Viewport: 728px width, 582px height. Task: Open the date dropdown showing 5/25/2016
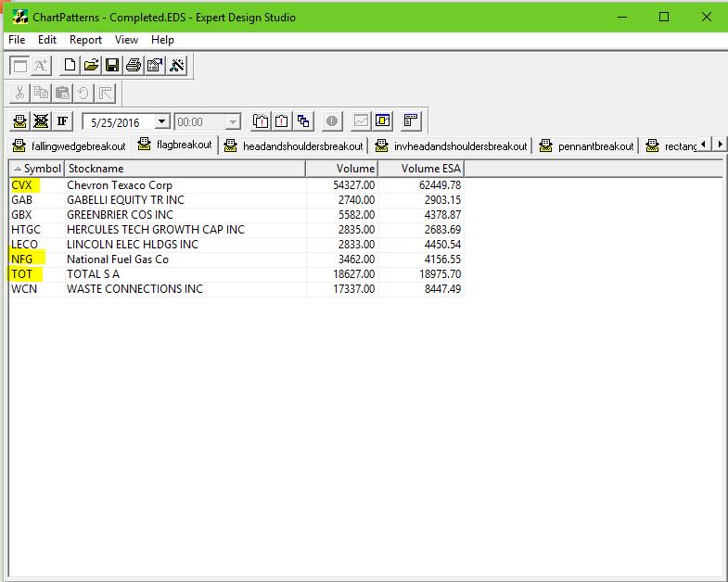(x=161, y=122)
